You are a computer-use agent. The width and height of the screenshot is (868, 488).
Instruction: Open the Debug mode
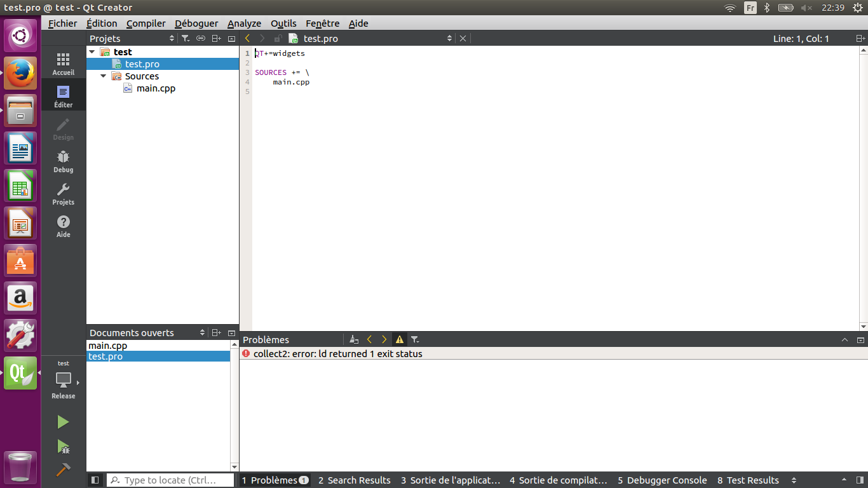point(63,161)
